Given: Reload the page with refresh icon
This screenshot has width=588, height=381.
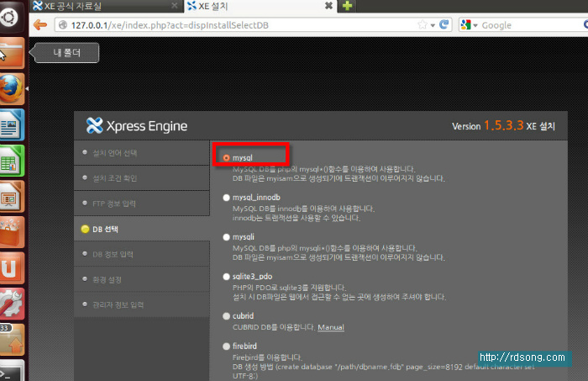Looking at the screenshot, I should coord(444,24).
